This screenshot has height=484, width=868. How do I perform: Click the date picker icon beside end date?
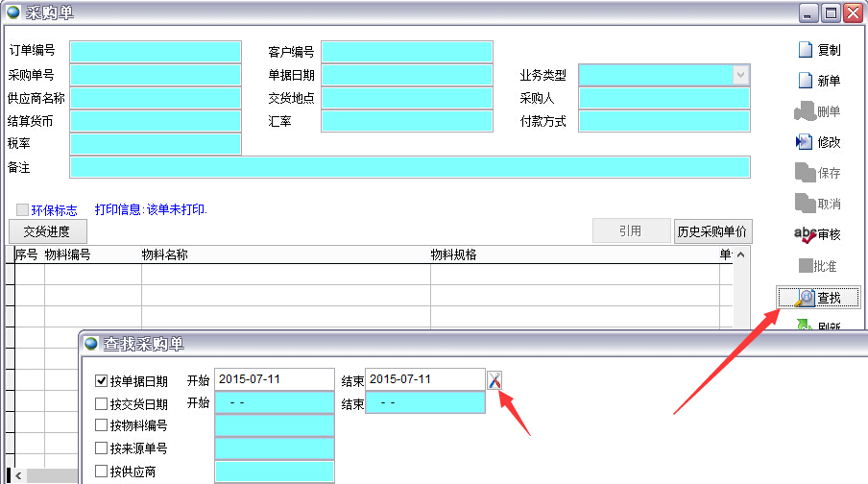494,380
